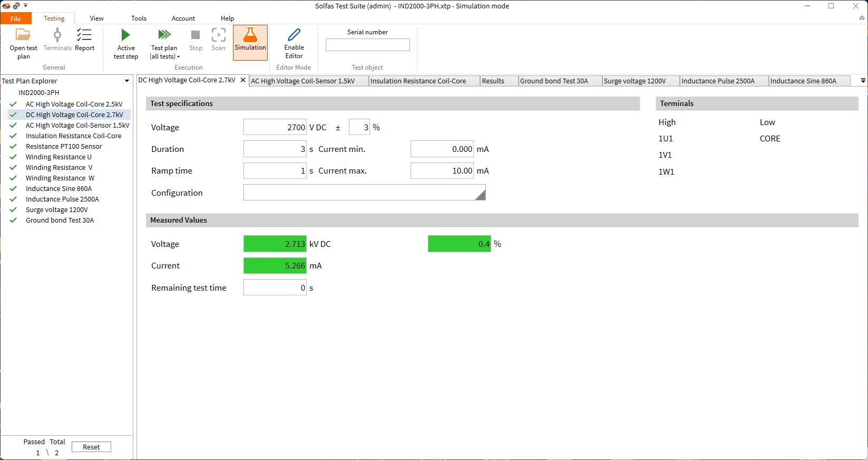Open the Test Plan Explorer dropdown arrow
The image size is (868, 460).
127,81
